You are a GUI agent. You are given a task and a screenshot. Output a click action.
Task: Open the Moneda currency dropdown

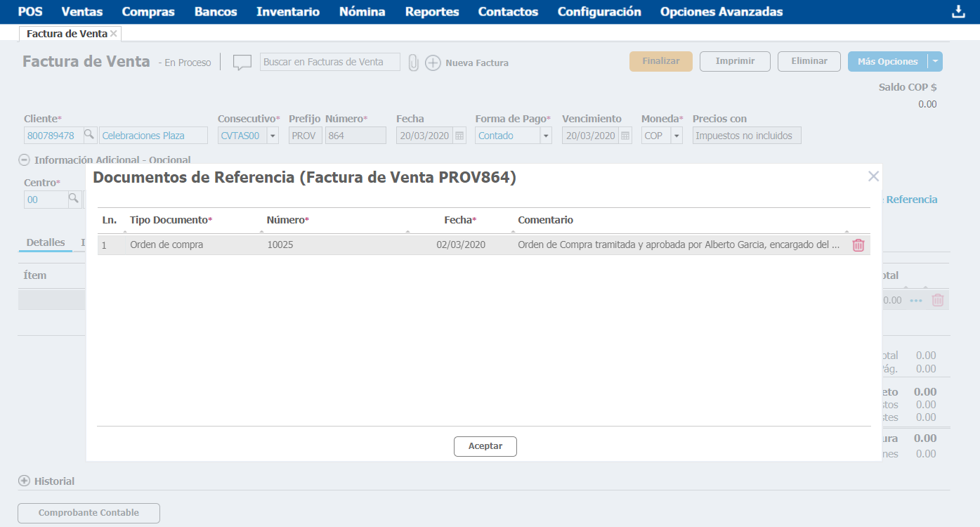click(676, 136)
